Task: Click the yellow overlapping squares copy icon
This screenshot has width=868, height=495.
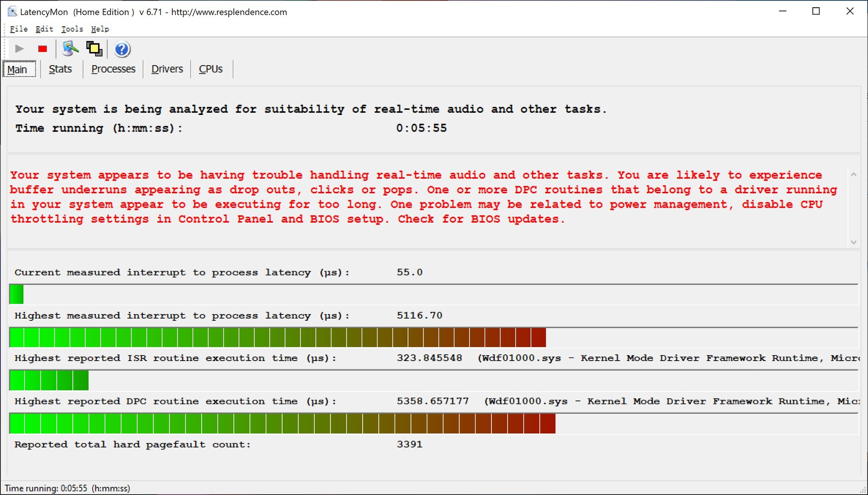Action: coord(94,49)
